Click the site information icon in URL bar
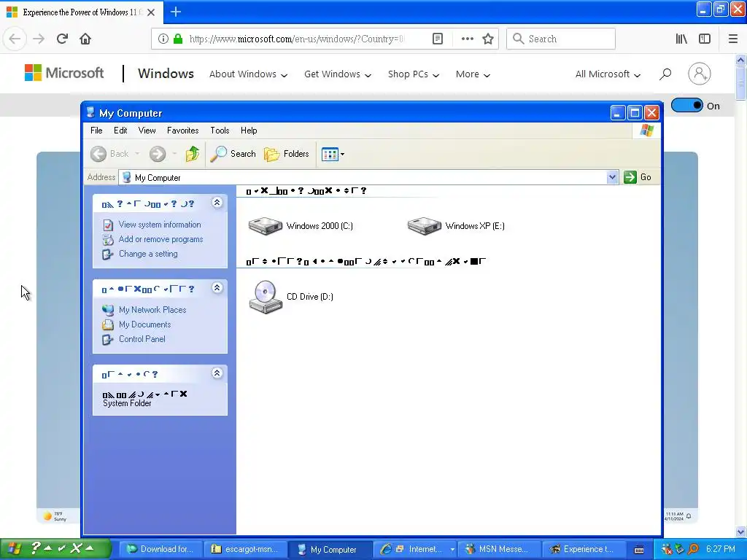Viewport: 747px width, 560px height. point(163,39)
